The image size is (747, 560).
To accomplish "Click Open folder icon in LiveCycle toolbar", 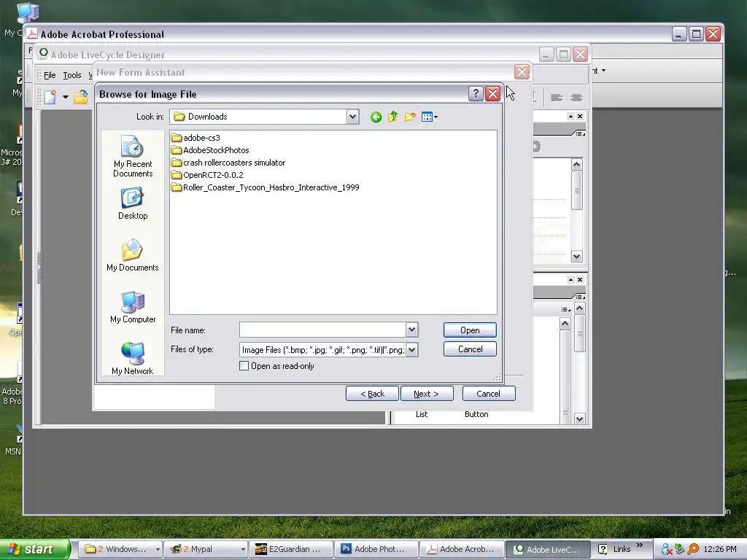I will click(81, 97).
